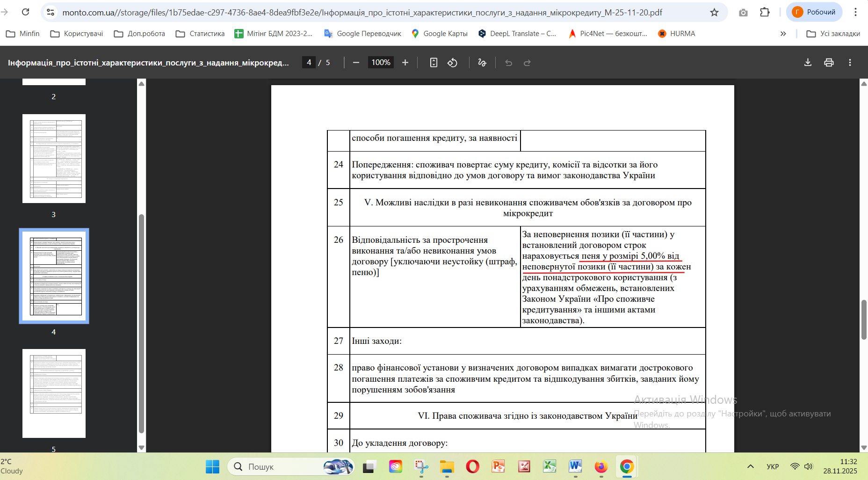Screen dimensions: 868x480
Task: Open the Chrome extensions puzzle icon
Action: [x=765, y=12]
